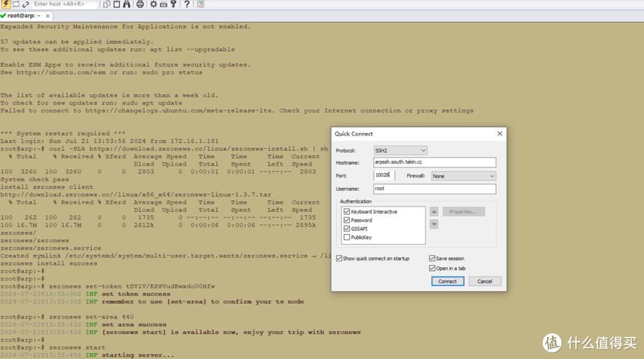Screen dimensions: 644x359
Task: Open Session Options via the gear icon
Action: click(153, 4)
